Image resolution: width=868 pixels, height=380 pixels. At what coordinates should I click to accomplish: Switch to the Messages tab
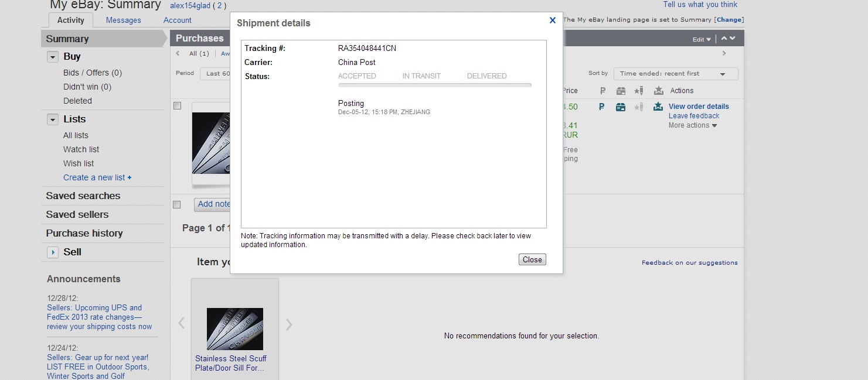(x=123, y=20)
